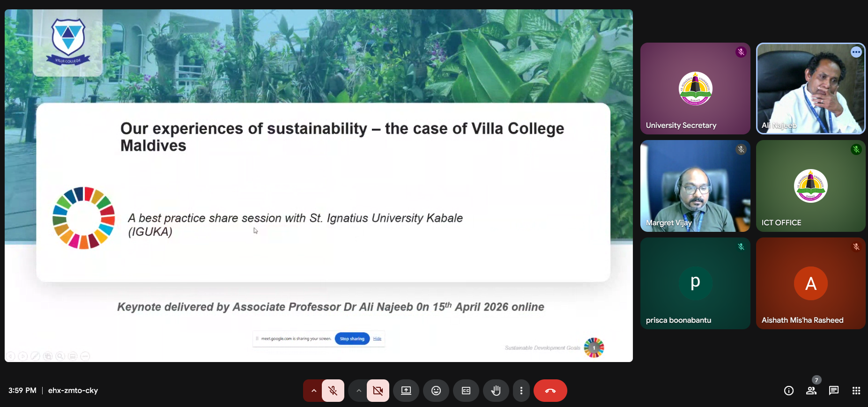Toggle closed captions
This screenshot has width=868, height=407.
tap(466, 391)
